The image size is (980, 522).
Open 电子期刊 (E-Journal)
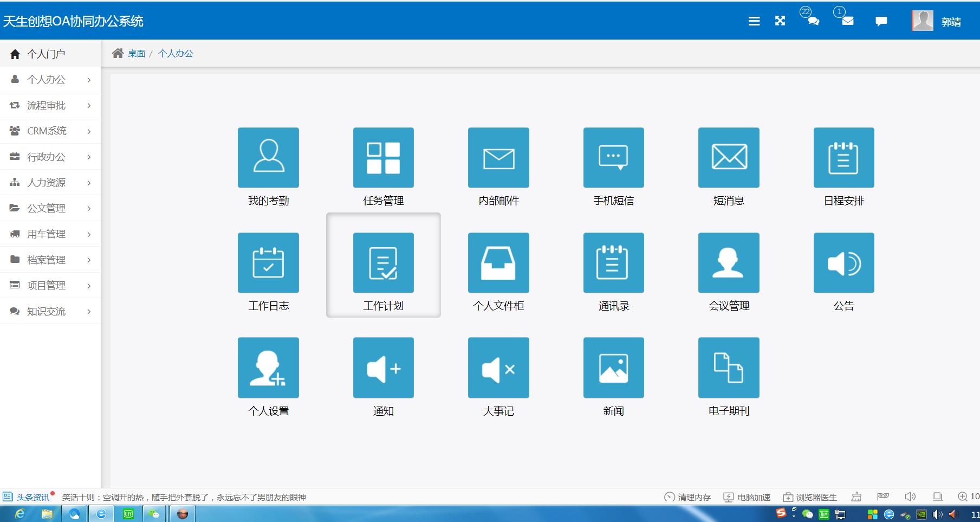tap(728, 368)
